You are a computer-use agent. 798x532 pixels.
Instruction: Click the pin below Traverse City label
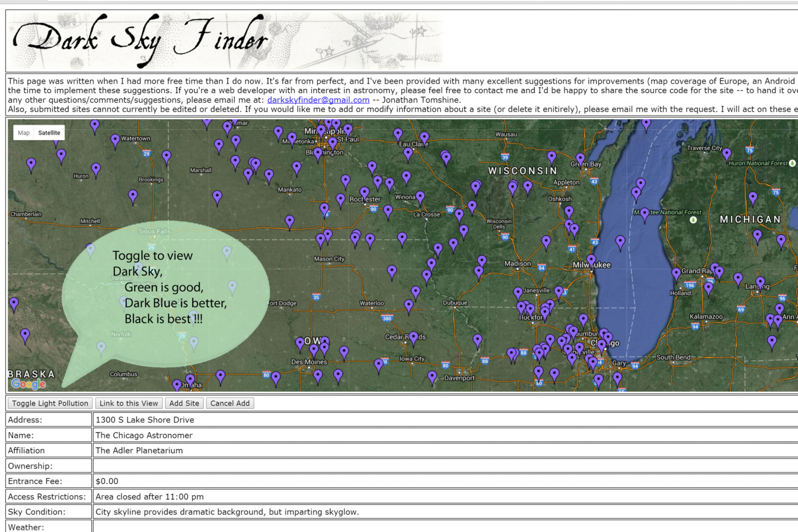click(x=727, y=154)
